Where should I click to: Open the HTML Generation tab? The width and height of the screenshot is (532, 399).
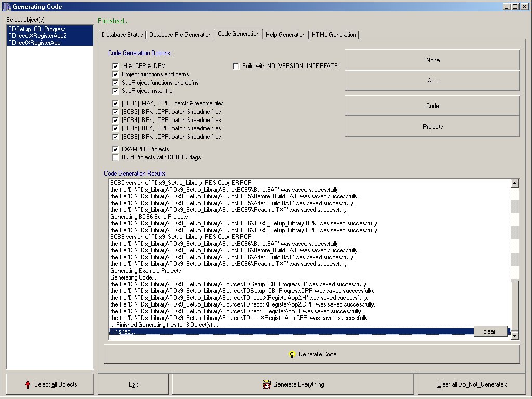[x=334, y=35]
